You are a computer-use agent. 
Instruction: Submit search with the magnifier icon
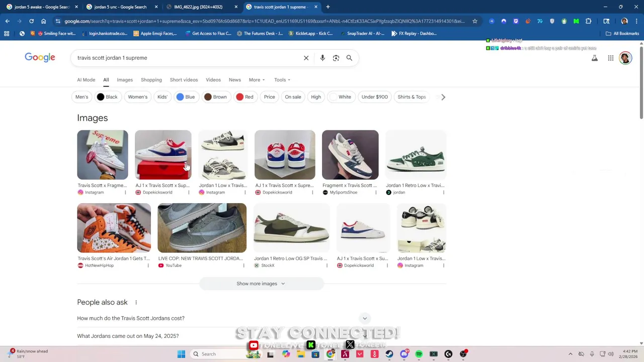(x=349, y=58)
